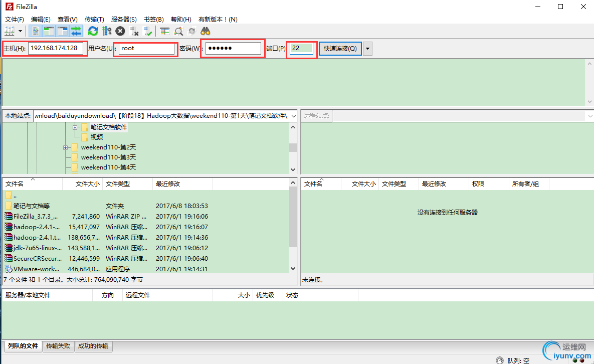
Task: Open the 查看(V) menu
Action: pos(68,20)
